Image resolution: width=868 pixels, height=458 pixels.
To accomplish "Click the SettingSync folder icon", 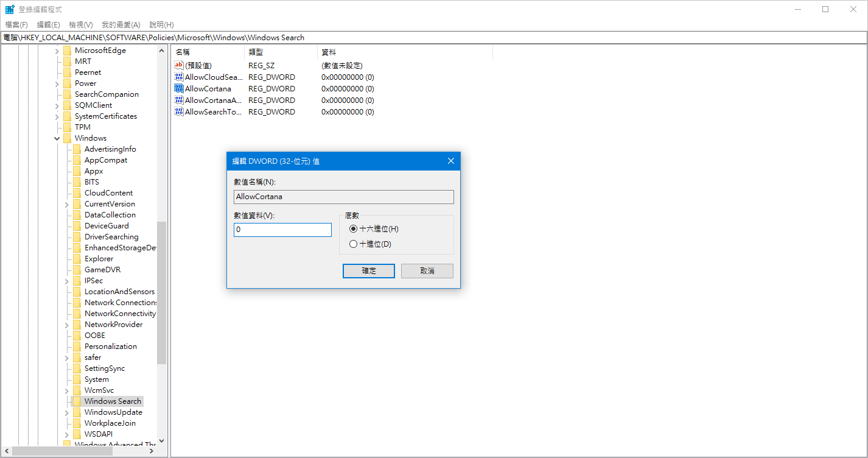I will [77, 368].
